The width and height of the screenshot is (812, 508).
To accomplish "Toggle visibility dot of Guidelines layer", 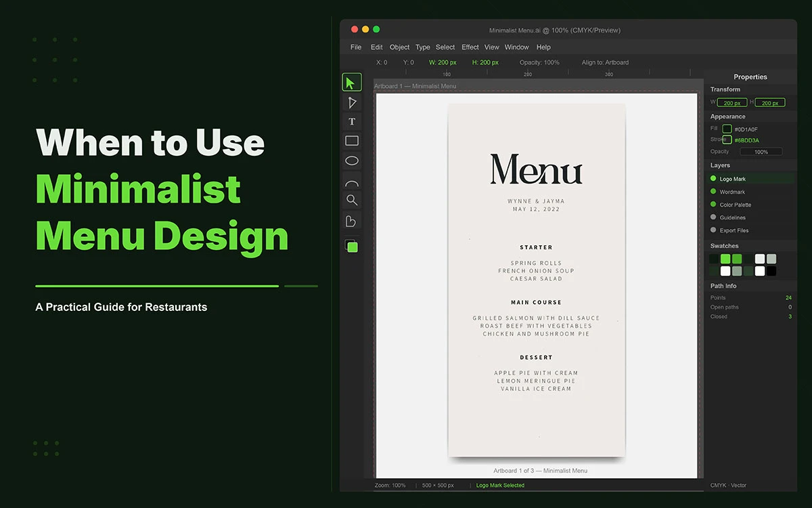I will point(713,217).
